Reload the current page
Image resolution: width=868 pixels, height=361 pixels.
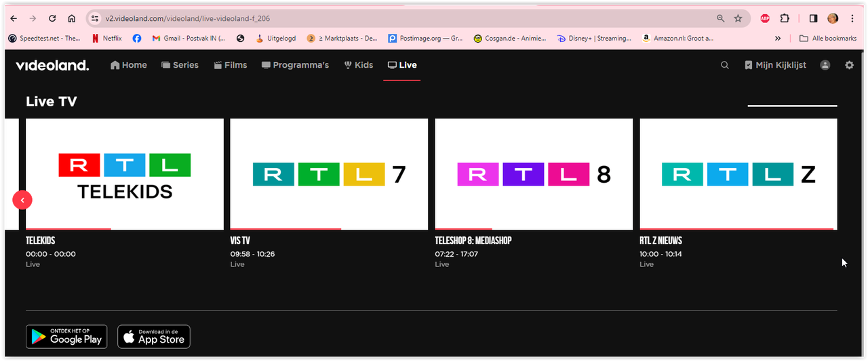pos(52,18)
